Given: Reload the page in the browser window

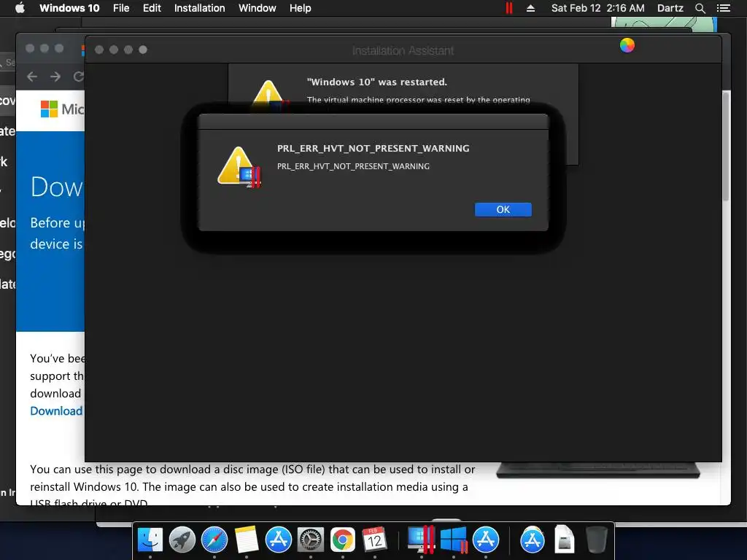Looking at the screenshot, I should [x=79, y=76].
